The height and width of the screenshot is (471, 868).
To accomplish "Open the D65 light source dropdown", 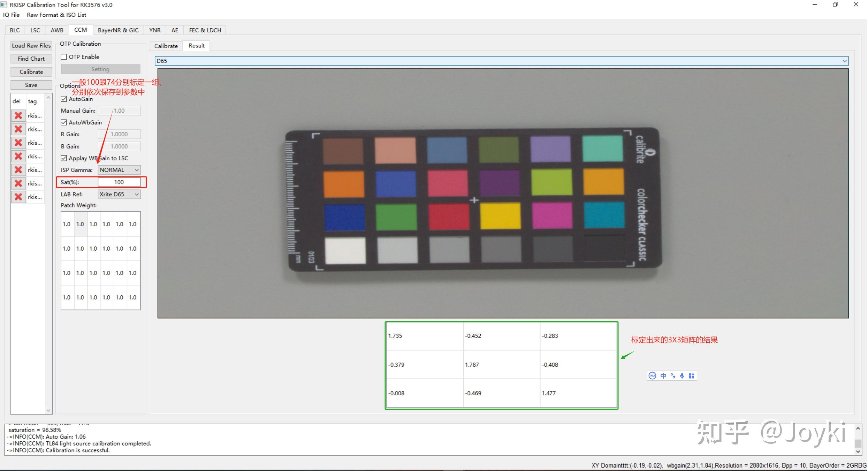I will (x=501, y=61).
